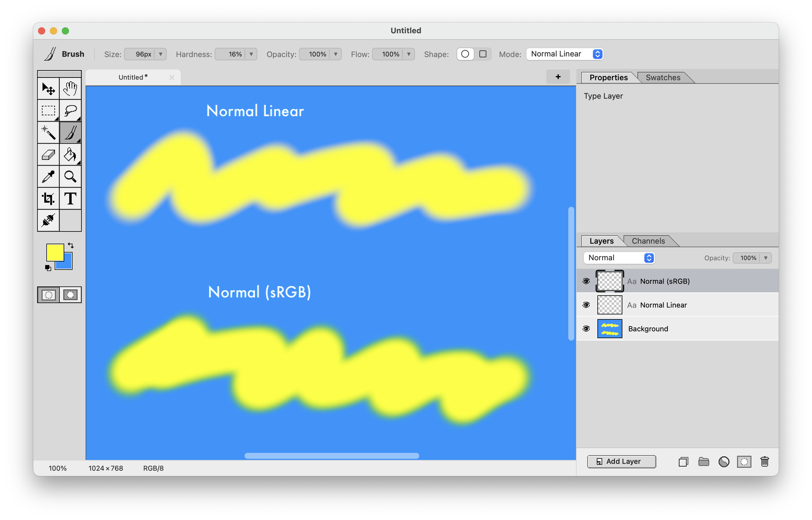Select the Rectangular Marquee tool
This screenshot has height=520, width=812.
tap(48, 111)
